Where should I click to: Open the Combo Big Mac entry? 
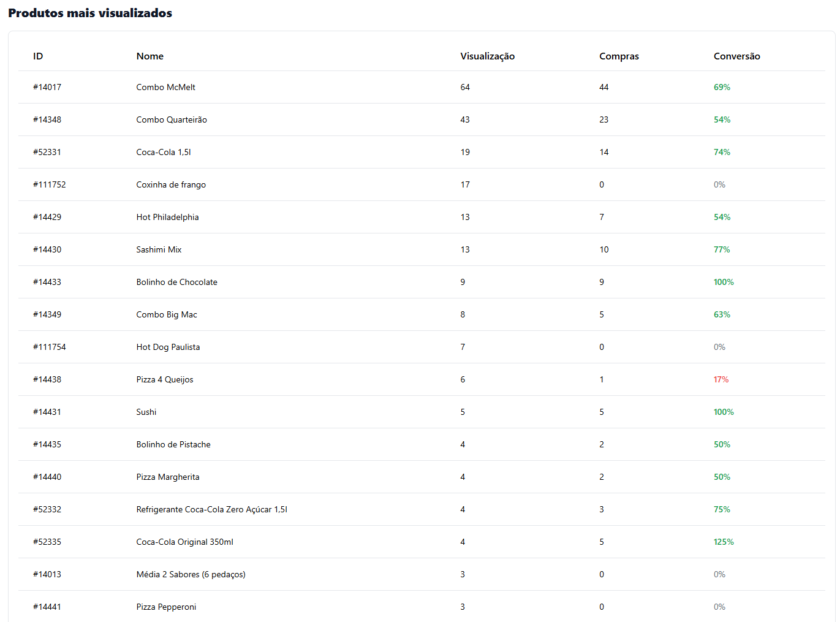[x=167, y=314]
